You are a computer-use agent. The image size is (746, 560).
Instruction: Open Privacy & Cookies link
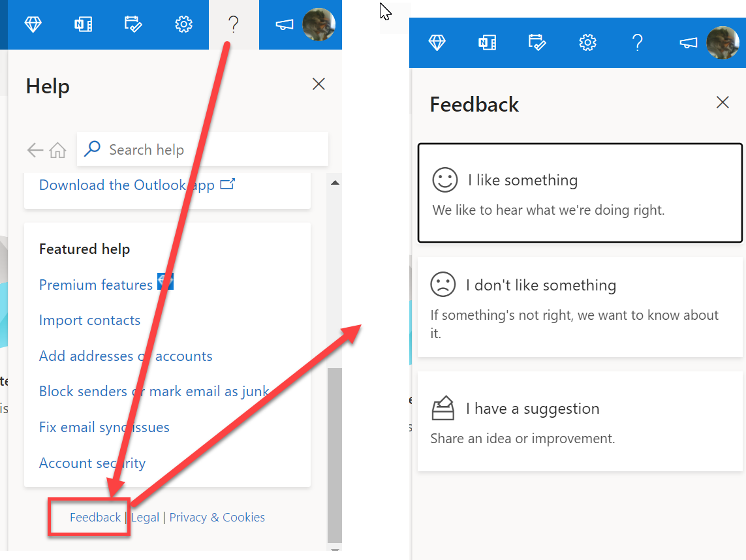click(217, 517)
